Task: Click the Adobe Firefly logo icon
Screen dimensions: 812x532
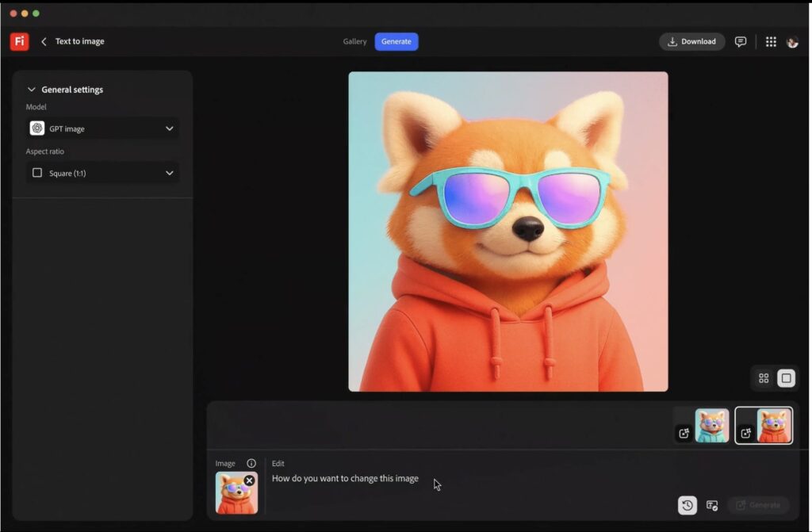Action: click(20, 41)
